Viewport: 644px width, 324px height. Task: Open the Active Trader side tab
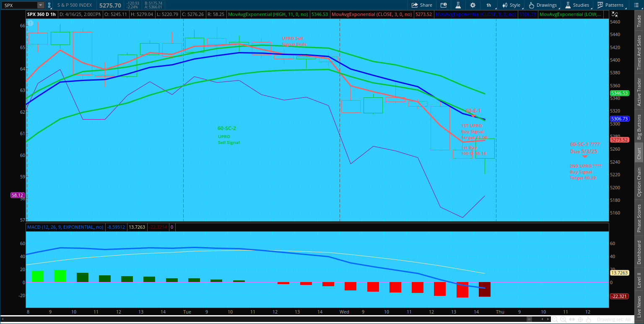pyautogui.click(x=639, y=92)
